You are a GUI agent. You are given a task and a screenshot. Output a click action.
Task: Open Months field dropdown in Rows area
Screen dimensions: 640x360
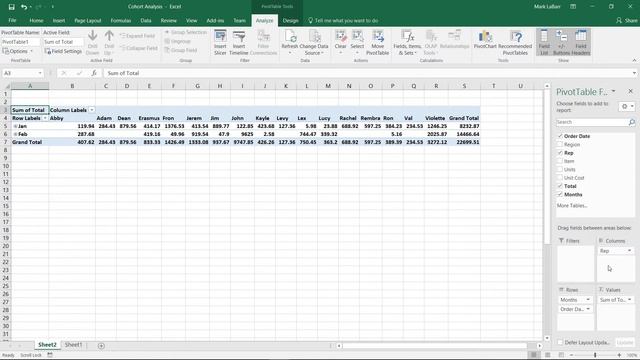point(588,300)
